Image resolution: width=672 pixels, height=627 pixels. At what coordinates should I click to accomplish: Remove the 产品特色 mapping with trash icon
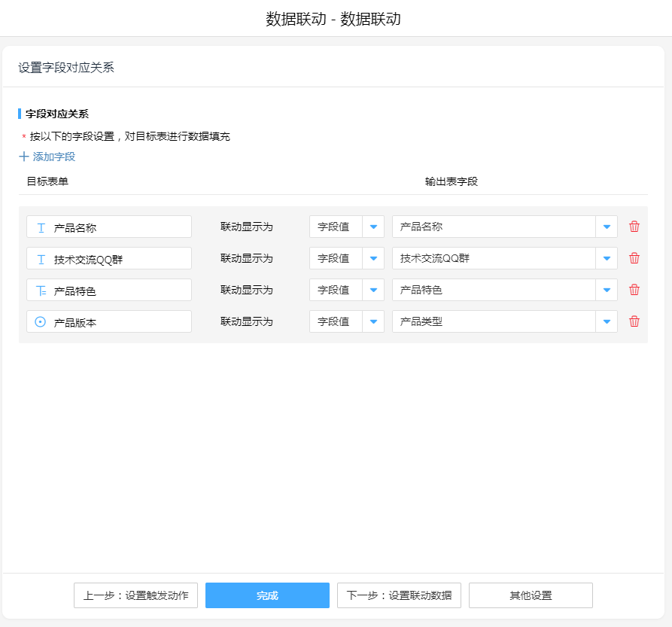[634, 290]
